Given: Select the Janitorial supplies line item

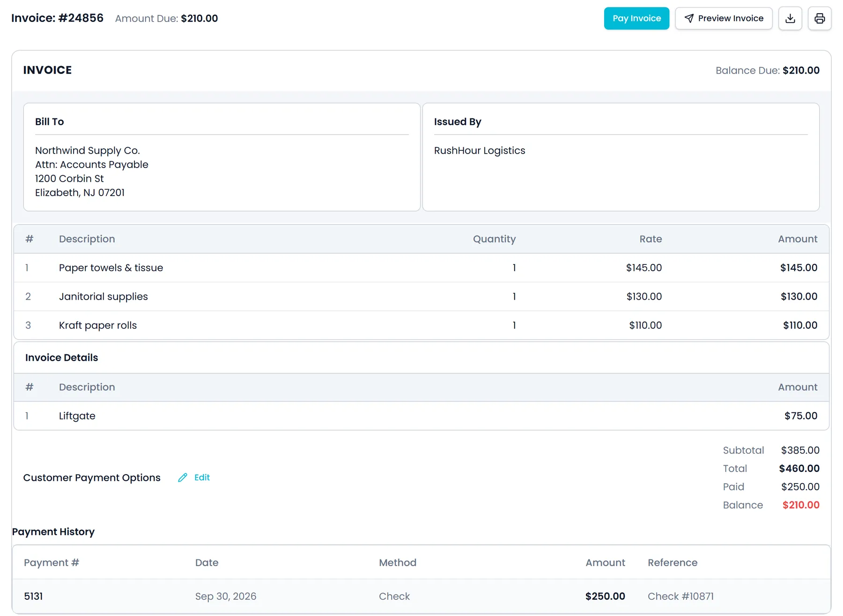Looking at the screenshot, I should (421, 296).
